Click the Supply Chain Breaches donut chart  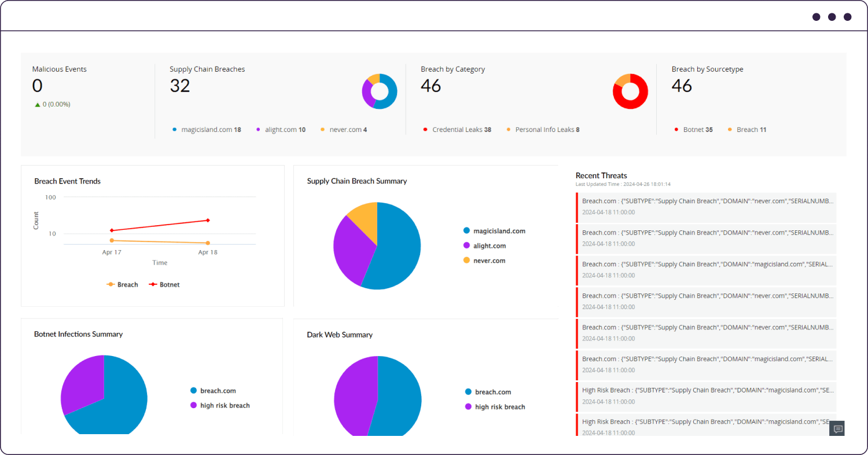380,91
